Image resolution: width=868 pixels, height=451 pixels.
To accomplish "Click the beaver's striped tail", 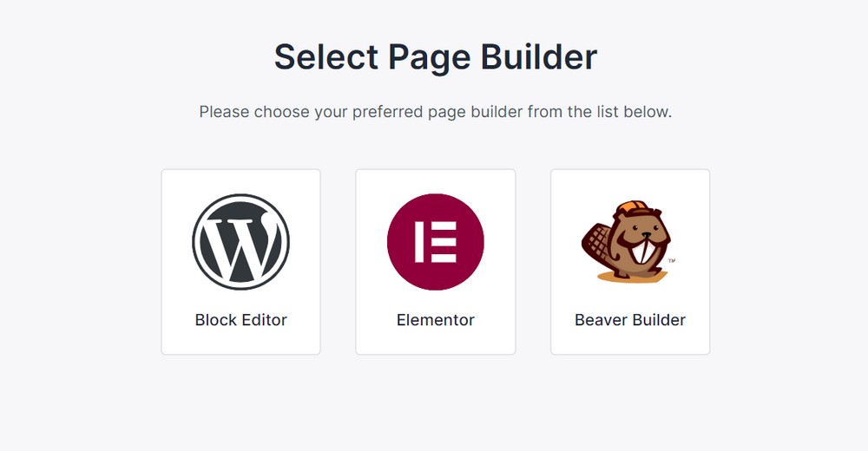I will point(594,245).
